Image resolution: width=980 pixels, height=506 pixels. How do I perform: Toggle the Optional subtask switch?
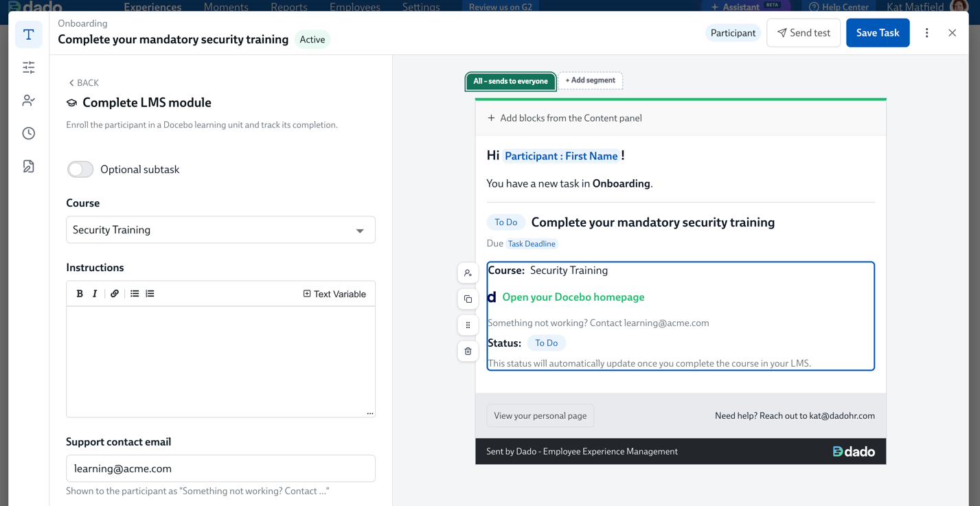pyautogui.click(x=80, y=170)
